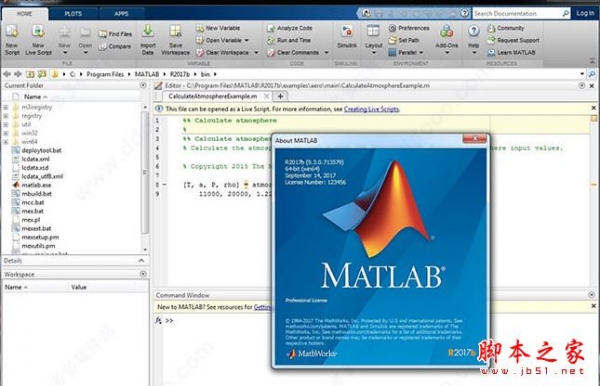Screen dimensions: 600x386
Task: Select CalculateAtmosphereExample.m editor tab
Action: 213,96
